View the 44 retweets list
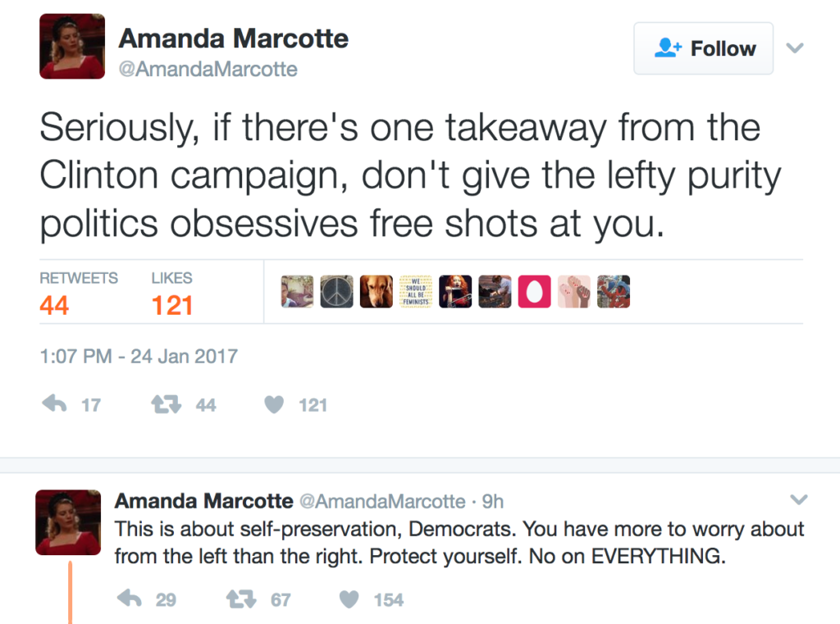The height and width of the screenshot is (624, 840). tap(54, 305)
